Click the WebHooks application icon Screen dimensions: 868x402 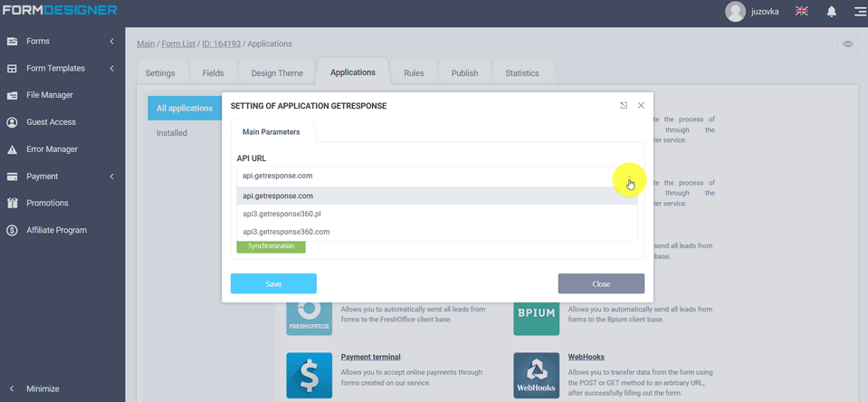tap(536, 375)
